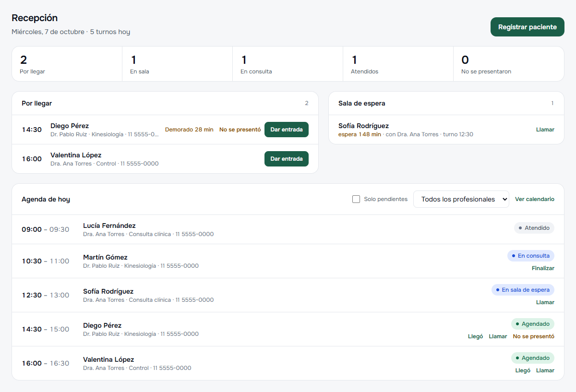Select the En consulta summary counter card
The width and height of the screenshot is (576, 392).
[x=288, y=64]
